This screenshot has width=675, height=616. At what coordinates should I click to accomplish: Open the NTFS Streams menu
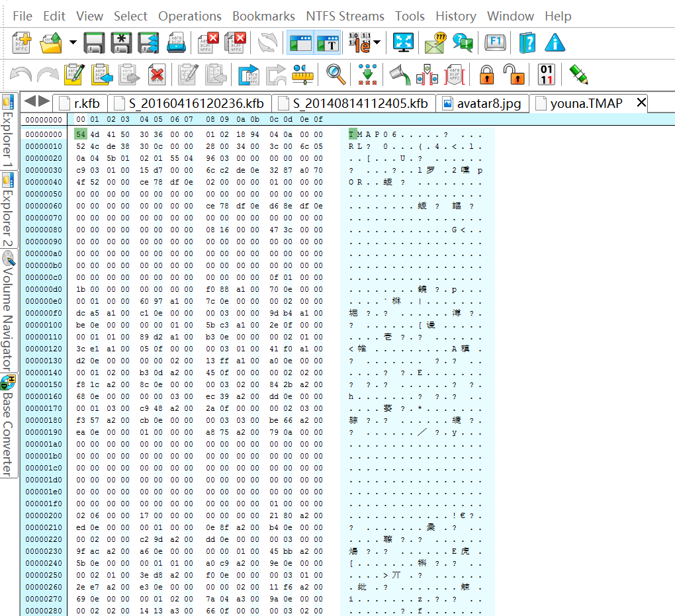(345, 16)
